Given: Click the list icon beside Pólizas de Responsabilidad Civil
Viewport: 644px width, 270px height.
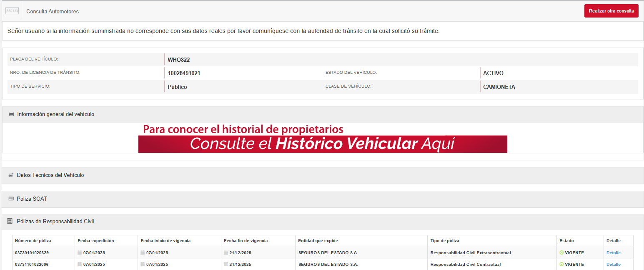Looking at the screenshot, I should click(10, 221).
